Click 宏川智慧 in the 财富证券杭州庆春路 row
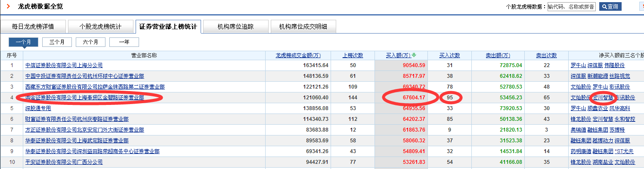This screenshot has height=169, width=644. pos(603,119)
